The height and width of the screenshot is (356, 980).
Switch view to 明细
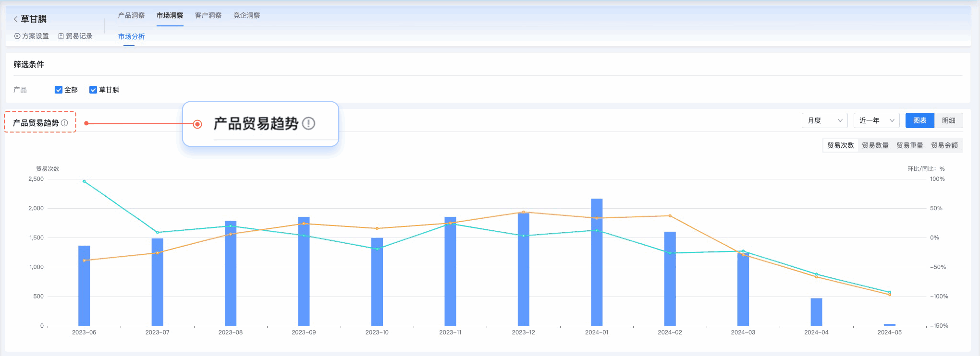point(948,120)
